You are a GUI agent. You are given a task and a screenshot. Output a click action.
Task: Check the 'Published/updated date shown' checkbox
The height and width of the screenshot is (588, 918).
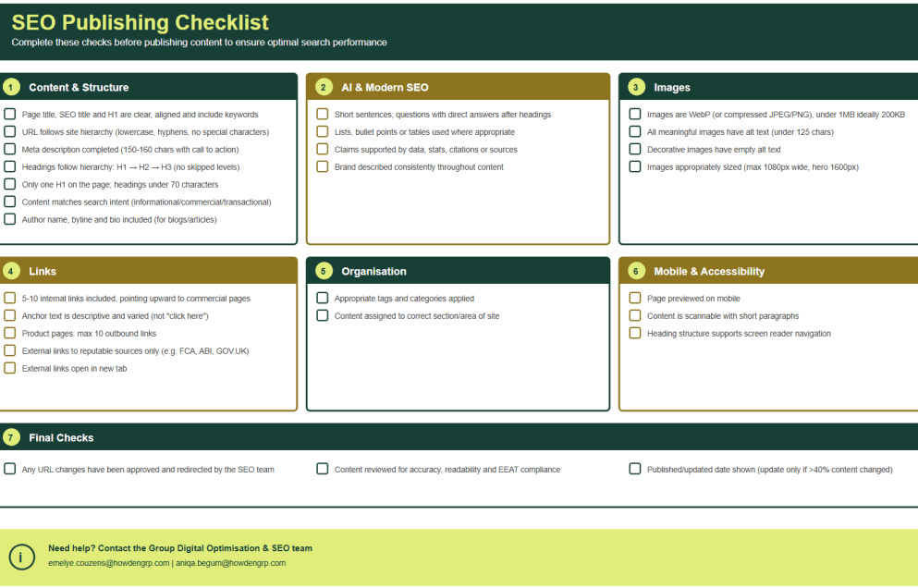pyautogui.click(x=635, y=470)
